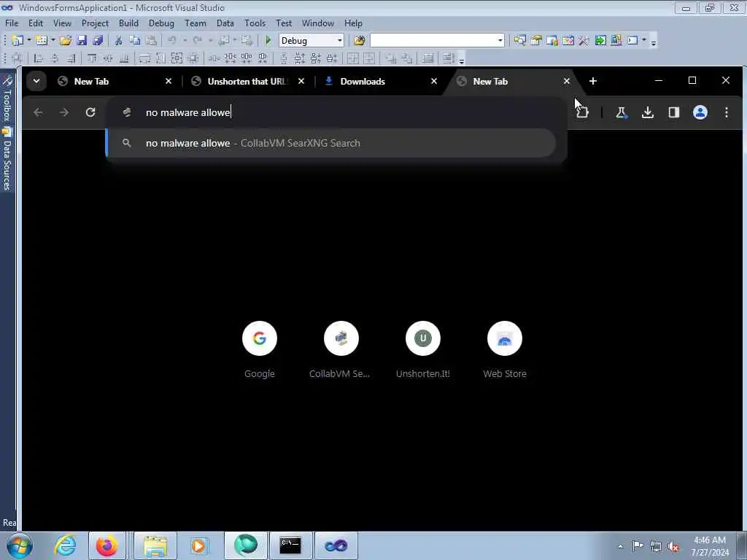
Task: Open the File menu
Action: [x=12, y=23]
